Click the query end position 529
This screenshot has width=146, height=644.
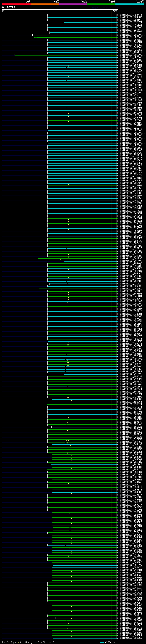pyautogui.click(x=115, y=11)
